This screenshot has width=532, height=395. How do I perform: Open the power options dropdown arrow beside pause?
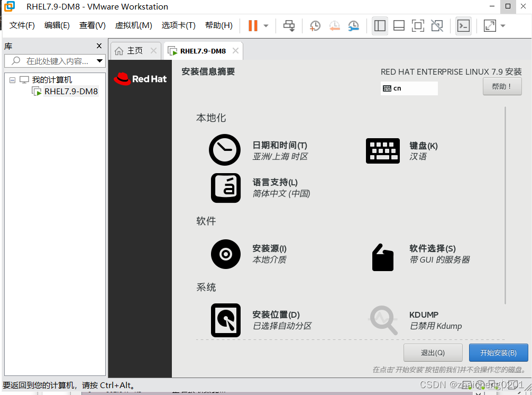coord(266,26)
